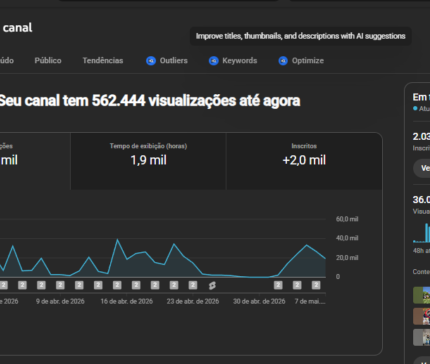Click the Shorts-style marker under the chart
430x364 pixels.
tap(212, 285)
